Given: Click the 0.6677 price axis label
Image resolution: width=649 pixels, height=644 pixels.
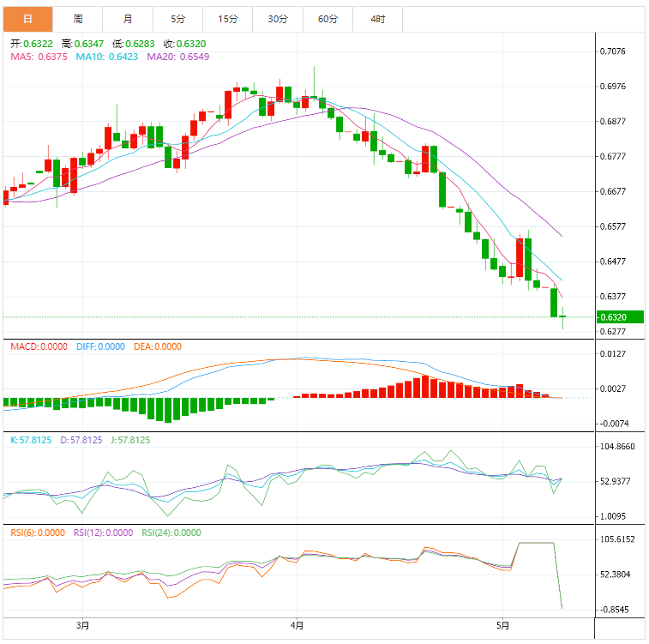Looking at the screenshot, I should tap(613, 191).
